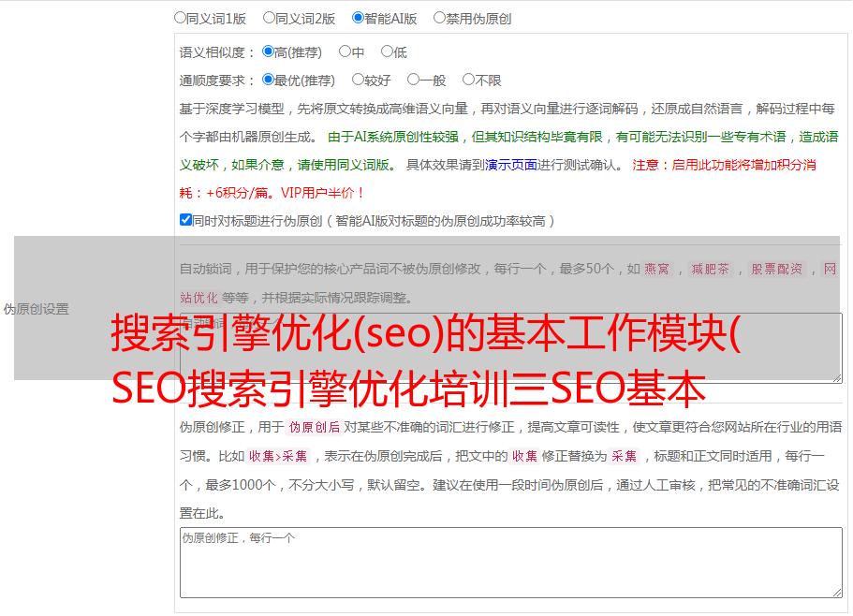The width and height of the screenshot is (853, 616).
Task: Set 语义相似度 to 高(推荐)
Action: [x=268, y=51]
